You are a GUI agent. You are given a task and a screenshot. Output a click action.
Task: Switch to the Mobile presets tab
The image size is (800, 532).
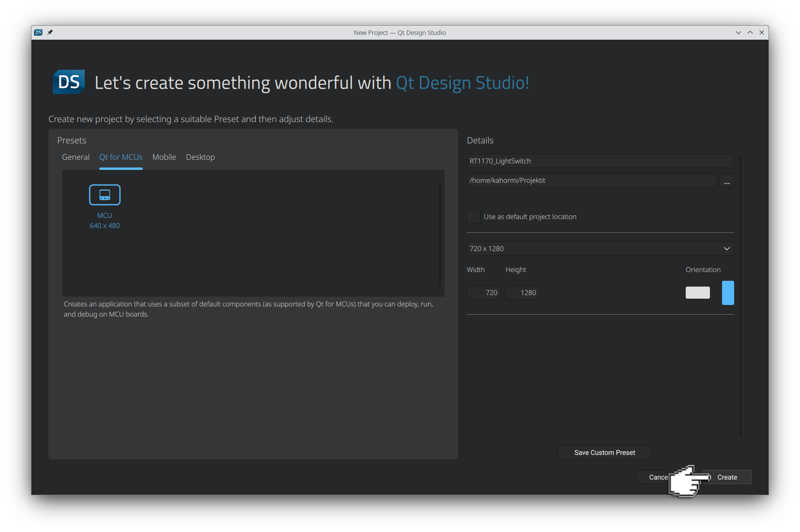[164, 157]
